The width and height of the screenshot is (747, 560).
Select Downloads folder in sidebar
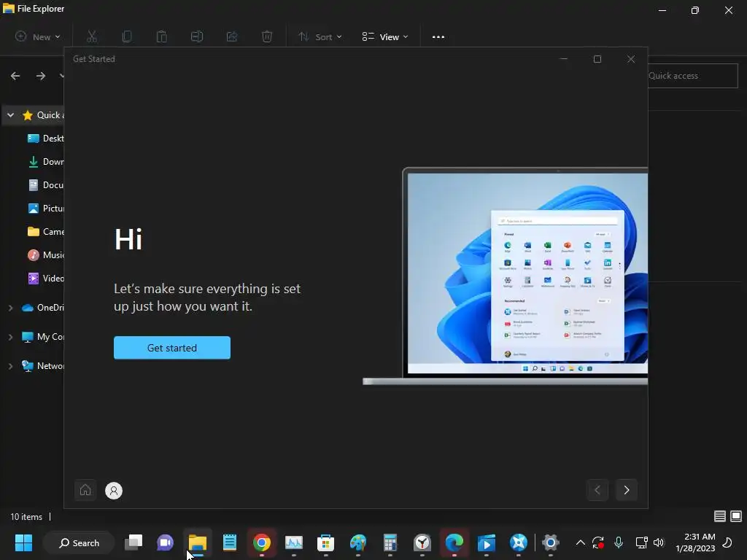tap(45, 161)
